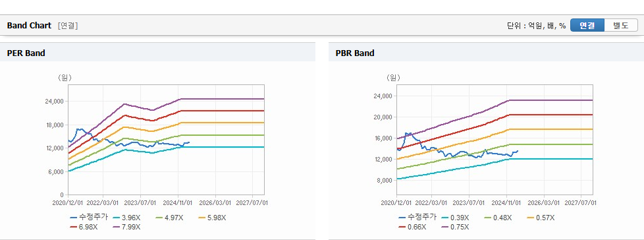
Task: Select the 연결 consolidated view button
Action: click(x=587, y=25)
